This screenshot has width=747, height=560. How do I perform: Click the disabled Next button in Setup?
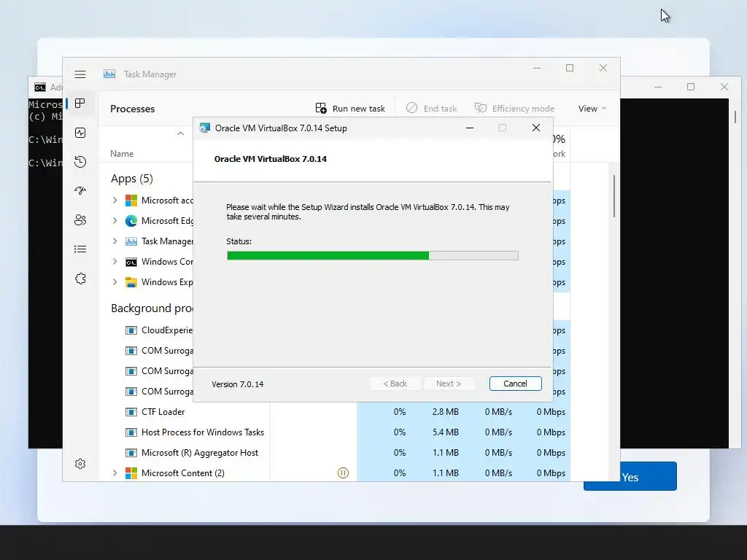pyautogui.click(x=449, y=384)
